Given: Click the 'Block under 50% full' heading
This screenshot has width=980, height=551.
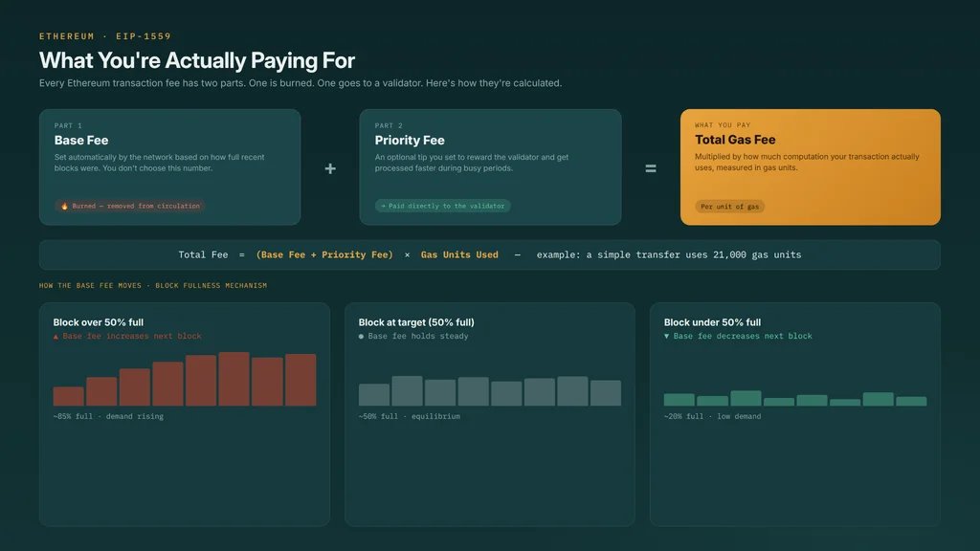Looking at the screenshot, I should tap(712, 322).
